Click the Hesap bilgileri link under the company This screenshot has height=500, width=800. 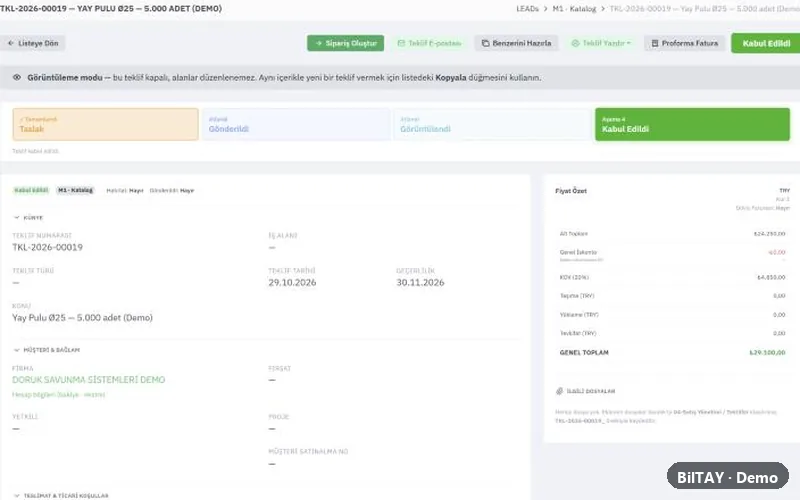58,394
